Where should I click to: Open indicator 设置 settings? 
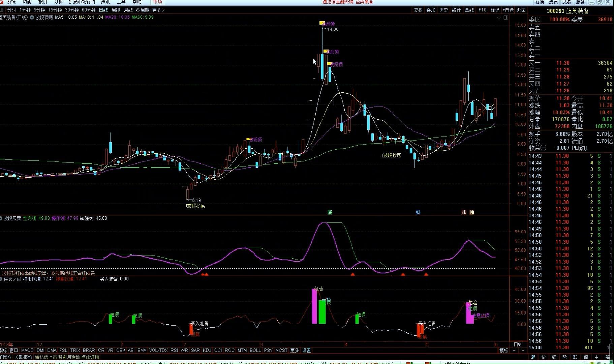[306, 351]
